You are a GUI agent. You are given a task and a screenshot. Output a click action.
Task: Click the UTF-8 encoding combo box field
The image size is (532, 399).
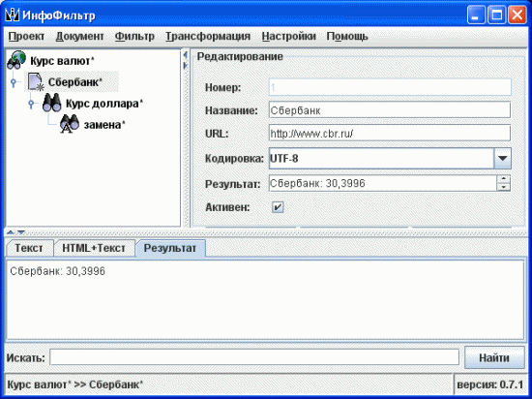(x=381, y=158)
